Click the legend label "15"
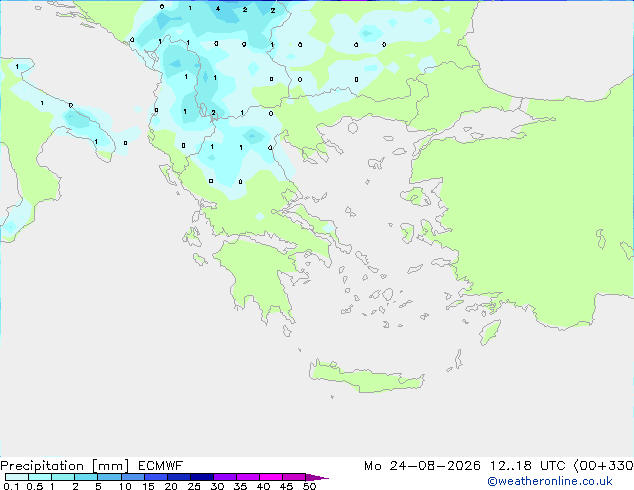 click(148, 486)
